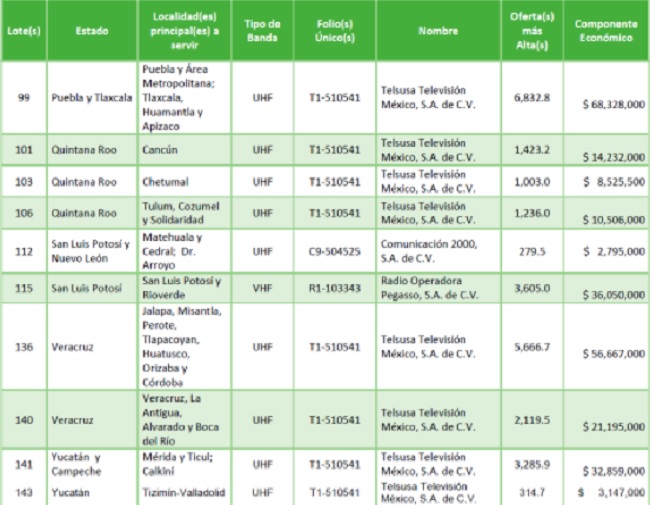The height and width of the screenshot is (505, 650).
Task: Click the Tipo de Banda header
Action: coord(262,31)
